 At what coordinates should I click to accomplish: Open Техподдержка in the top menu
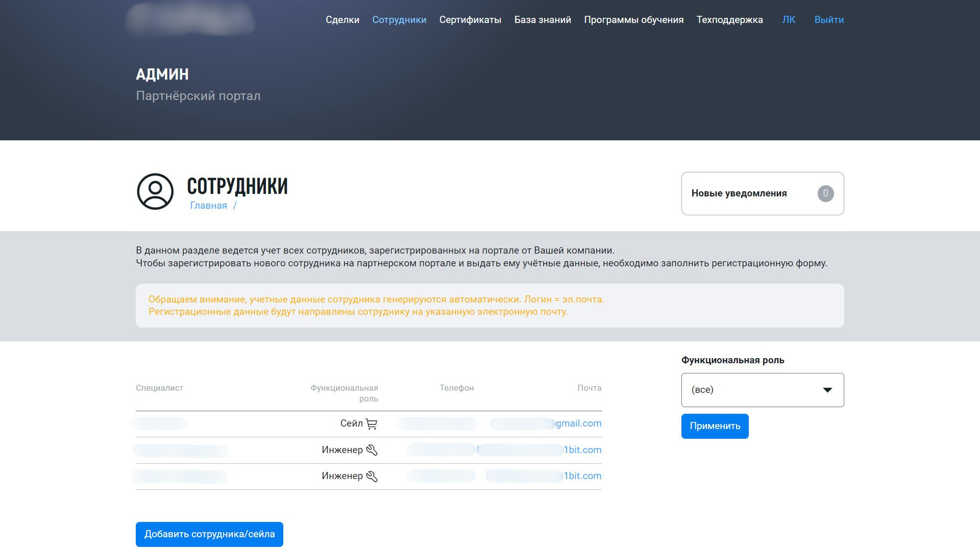point(729,20)
